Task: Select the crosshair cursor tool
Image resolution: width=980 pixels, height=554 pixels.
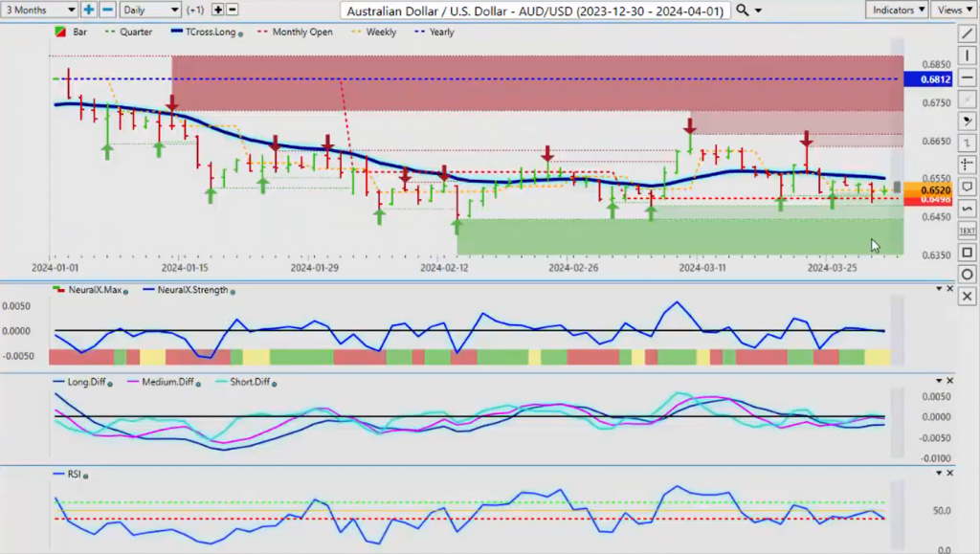Action: tap(967, 165)
